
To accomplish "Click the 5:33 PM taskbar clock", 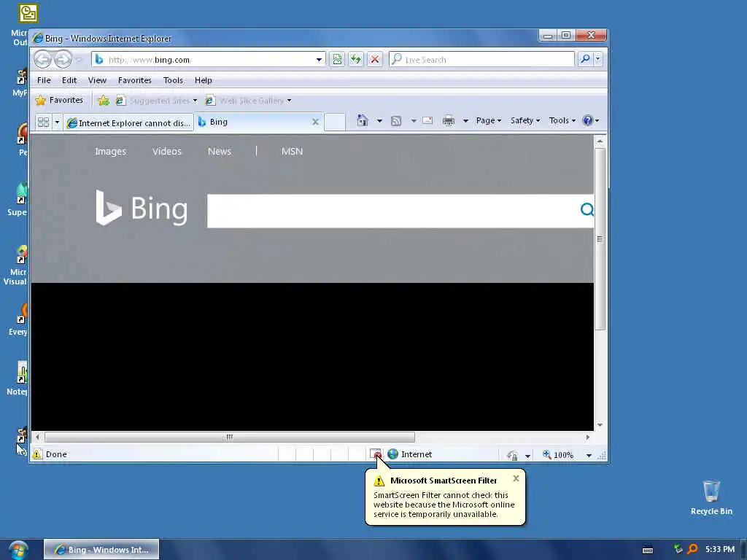I will [x=720, y=549].
